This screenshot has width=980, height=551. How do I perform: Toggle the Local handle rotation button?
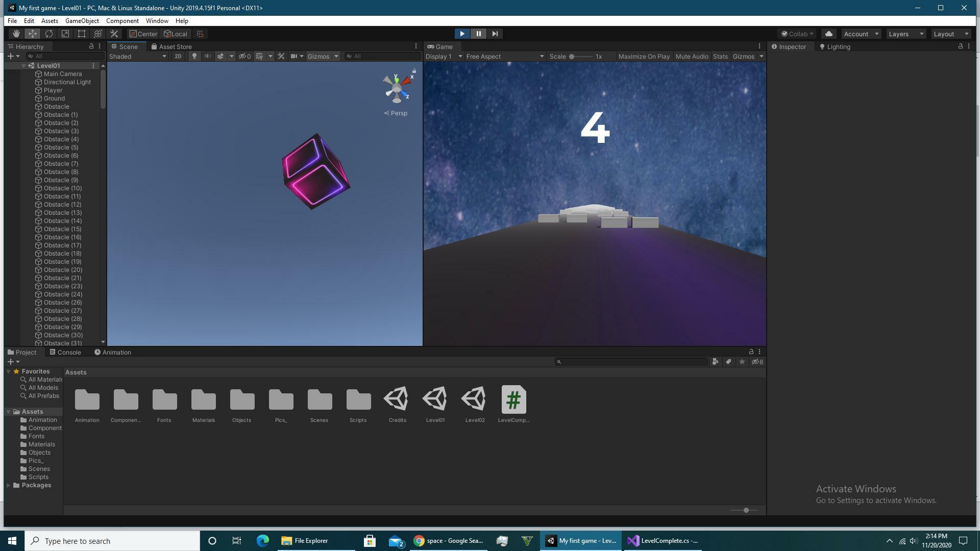click(176, 34)
